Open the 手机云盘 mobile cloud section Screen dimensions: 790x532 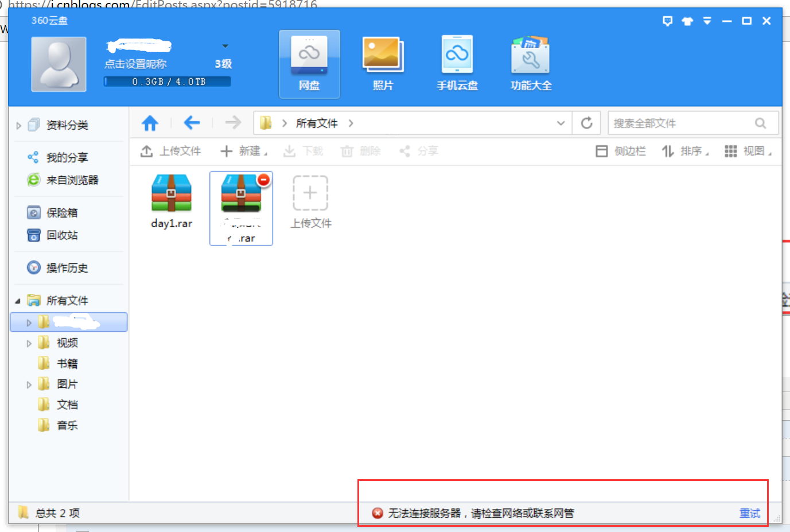pos(457,63)
